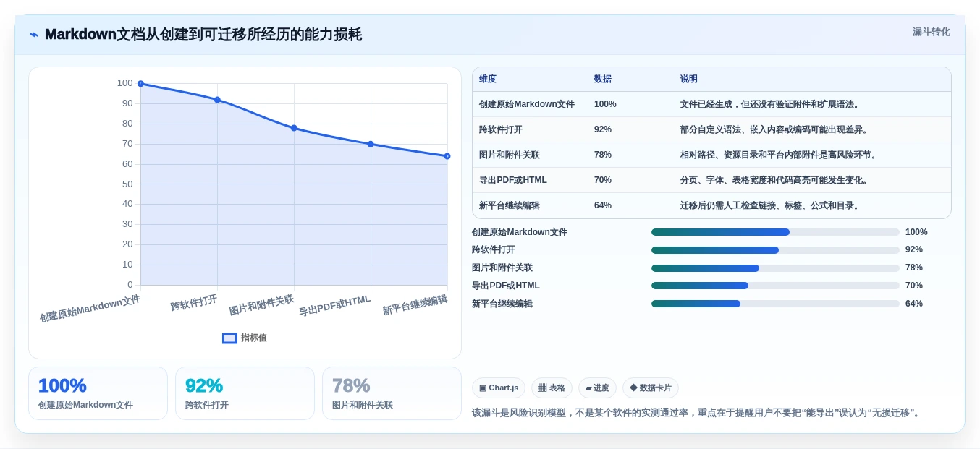The width and height of the screenshot is (980, 449).
Task: Click the 100% value in the table
Action: (605, 104)
